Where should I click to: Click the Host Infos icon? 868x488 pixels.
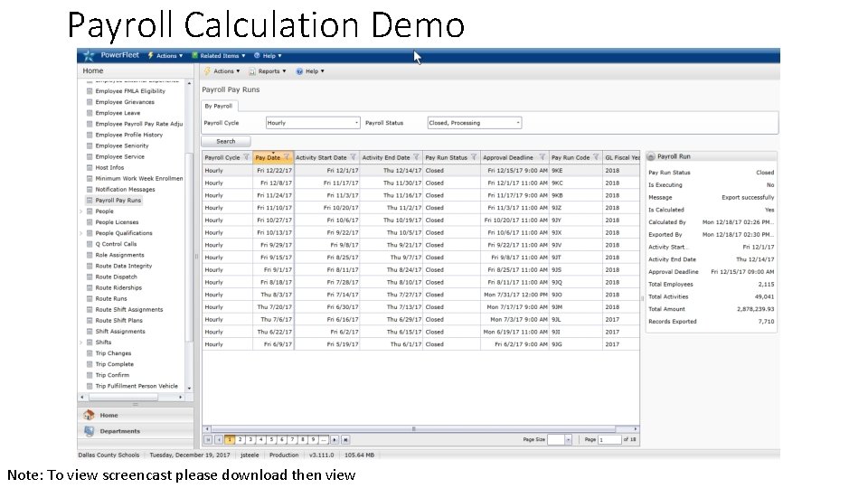tap(90, 168)
